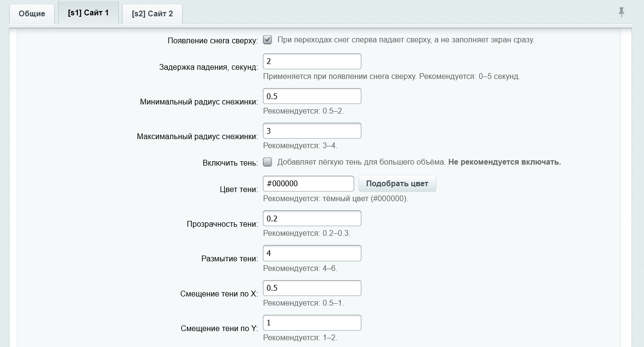Screen dimensions: 644x347
Task: Open the "[s2] Сайт 2" tab
Action: 152,14
